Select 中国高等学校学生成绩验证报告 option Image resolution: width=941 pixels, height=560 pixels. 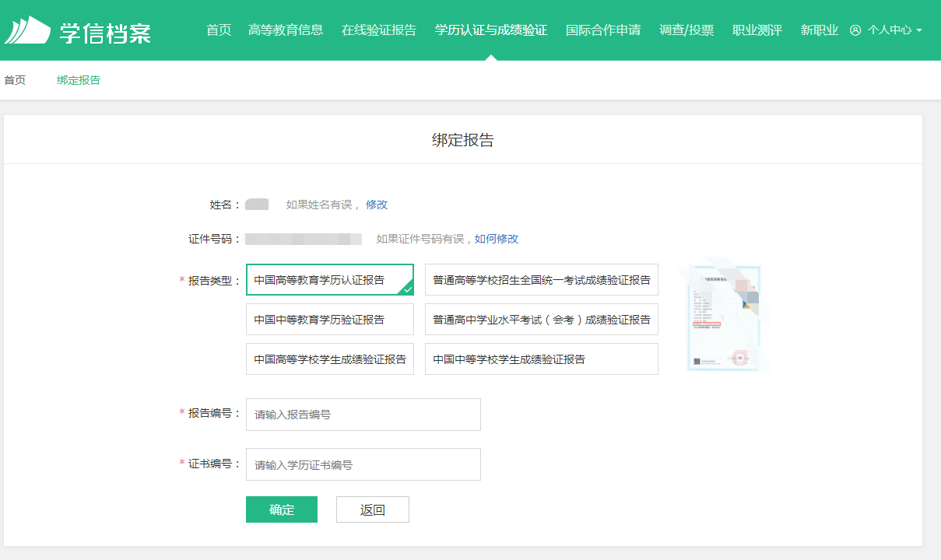329,359
